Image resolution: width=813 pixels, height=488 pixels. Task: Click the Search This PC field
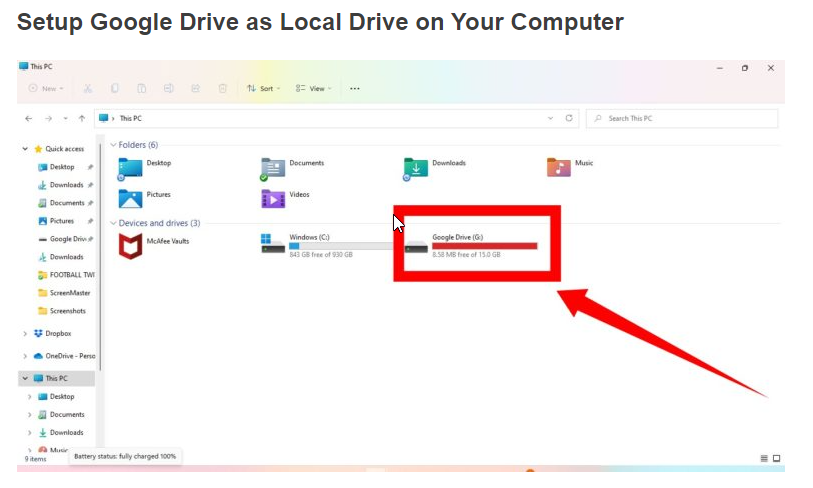point(682,118)
